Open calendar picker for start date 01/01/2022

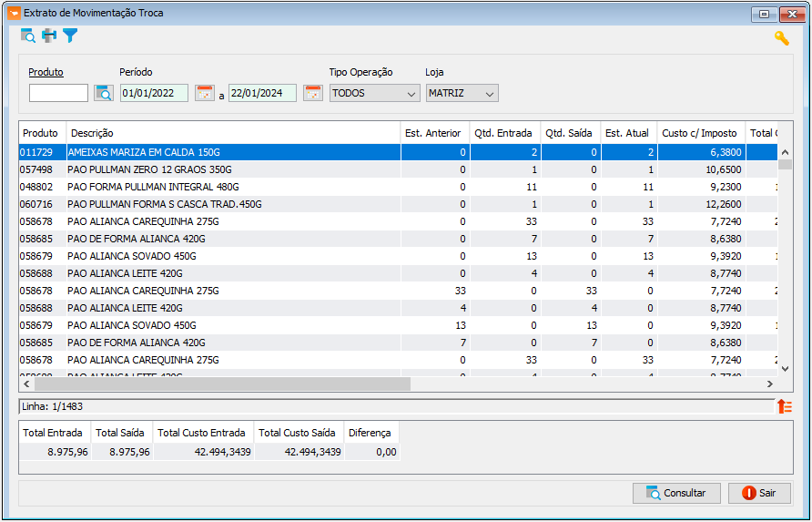click(x=205, y=93)
